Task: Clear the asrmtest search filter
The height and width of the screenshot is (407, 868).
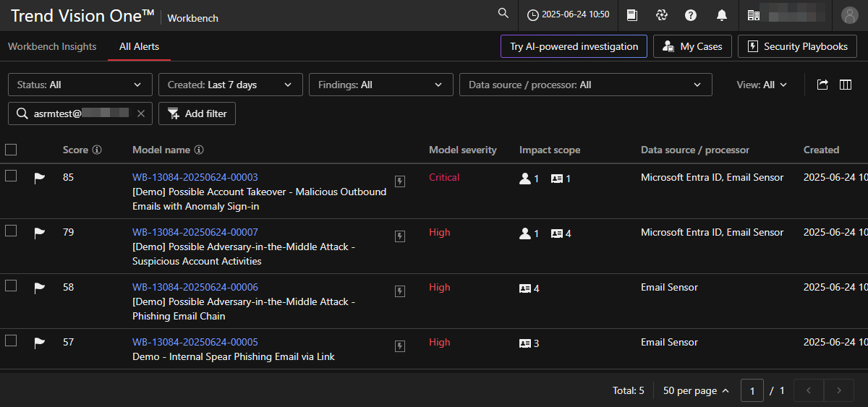Action: point(141,113)
